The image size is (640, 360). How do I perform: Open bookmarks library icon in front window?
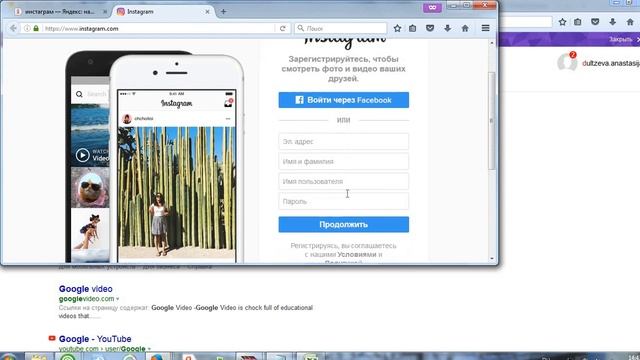(x=413, y=28)
